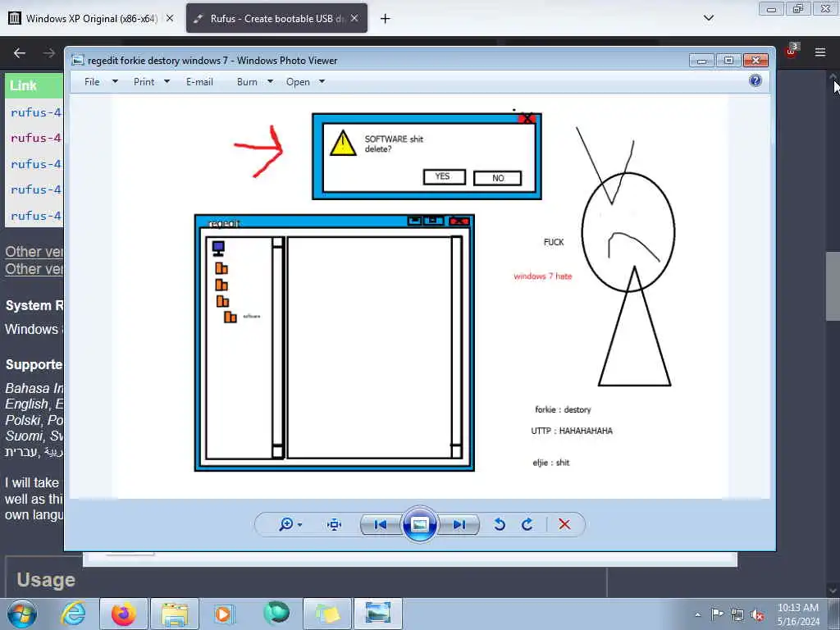Expand the Burn dropdown arrow
Image resolution: width=840 pixels, height=630 pixels.
[270, 82]
